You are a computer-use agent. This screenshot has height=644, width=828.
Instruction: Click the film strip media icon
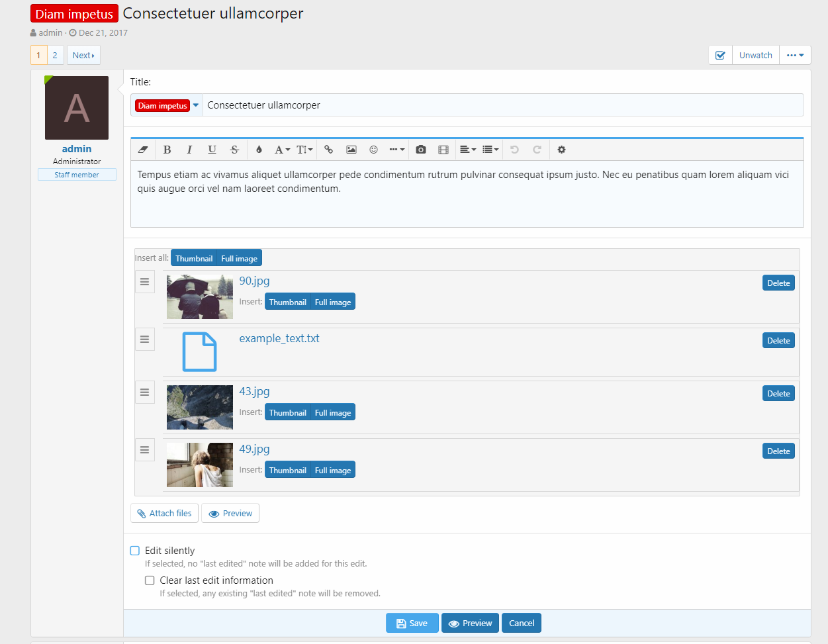point(443,150)
